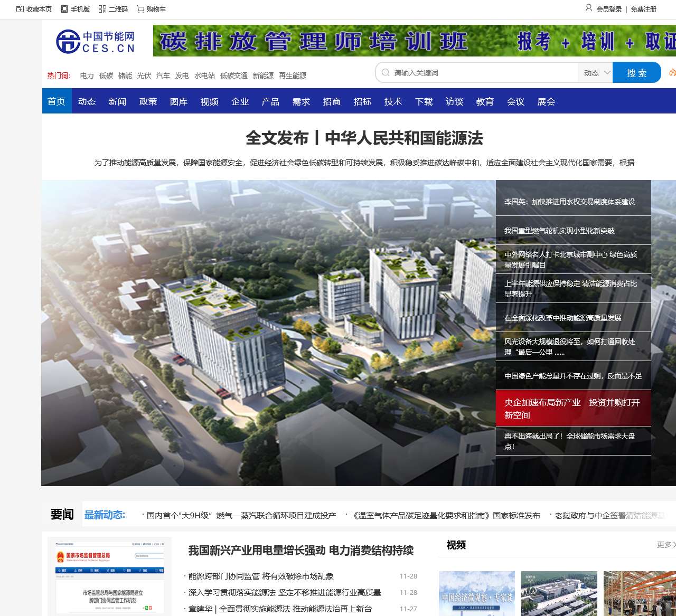Viewport: 676px width, 616px height.
Task: Select the 图库 navigation tab
Action: click(x=179, y=101)
